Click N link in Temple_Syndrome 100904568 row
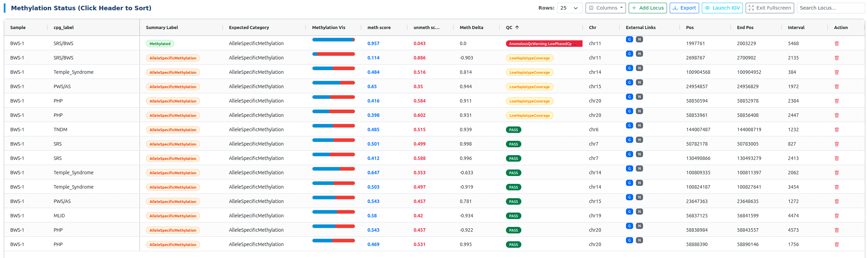 click(x=639, y=68)
